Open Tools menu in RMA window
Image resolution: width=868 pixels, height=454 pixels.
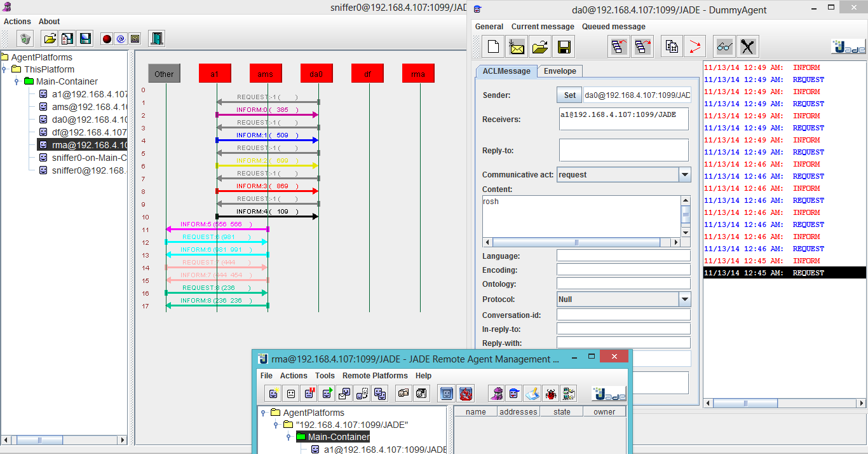(x=325, y=376)
